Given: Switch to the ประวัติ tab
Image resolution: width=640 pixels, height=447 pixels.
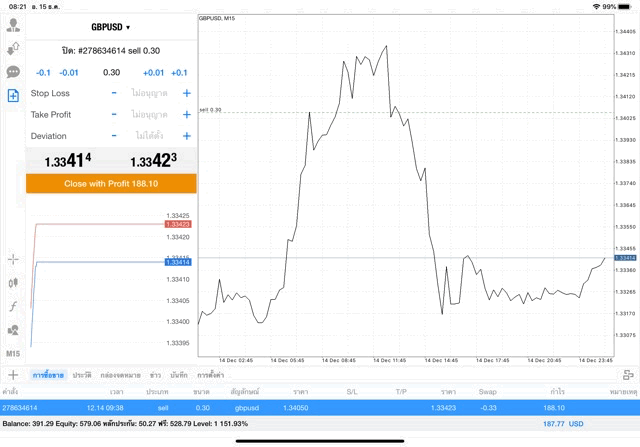Looking at the screenshot, I should [82, 375].
